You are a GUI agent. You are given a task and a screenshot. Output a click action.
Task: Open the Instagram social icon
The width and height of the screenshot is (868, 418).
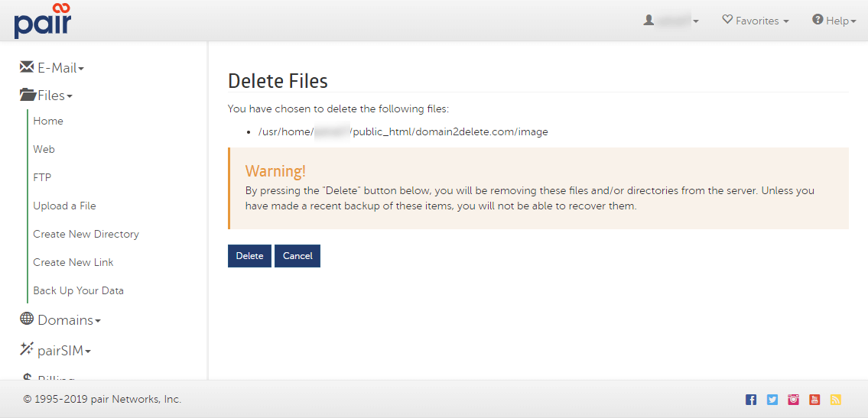[794, 400]
